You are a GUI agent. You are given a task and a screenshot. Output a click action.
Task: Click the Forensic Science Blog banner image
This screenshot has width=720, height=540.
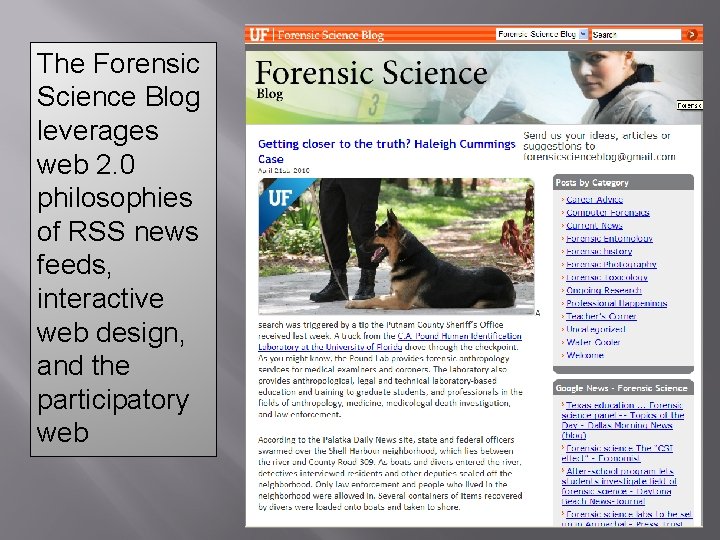click(474, 87)
